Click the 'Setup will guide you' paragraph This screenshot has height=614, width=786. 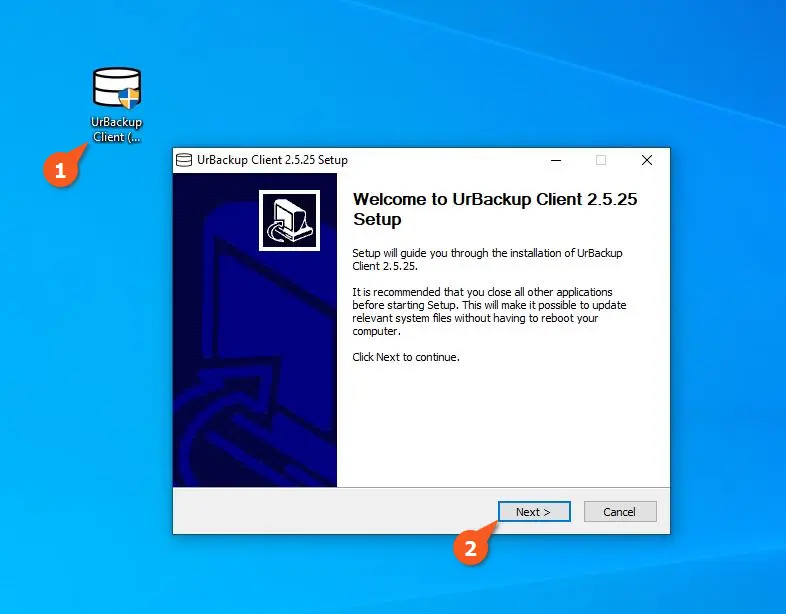click(x=487, y=259)
